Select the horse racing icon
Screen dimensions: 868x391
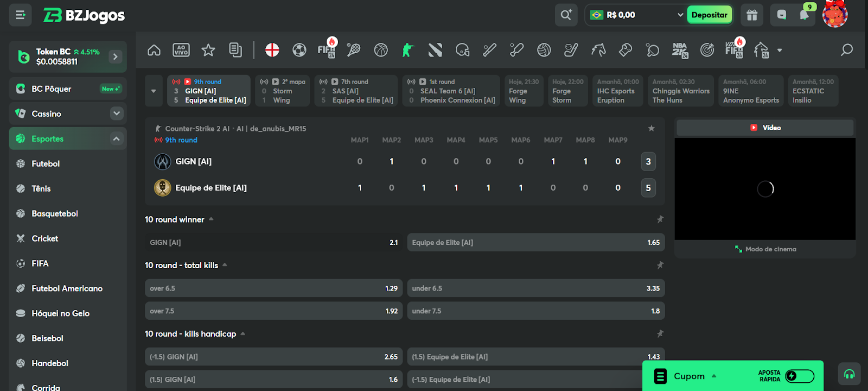[598, 50]
